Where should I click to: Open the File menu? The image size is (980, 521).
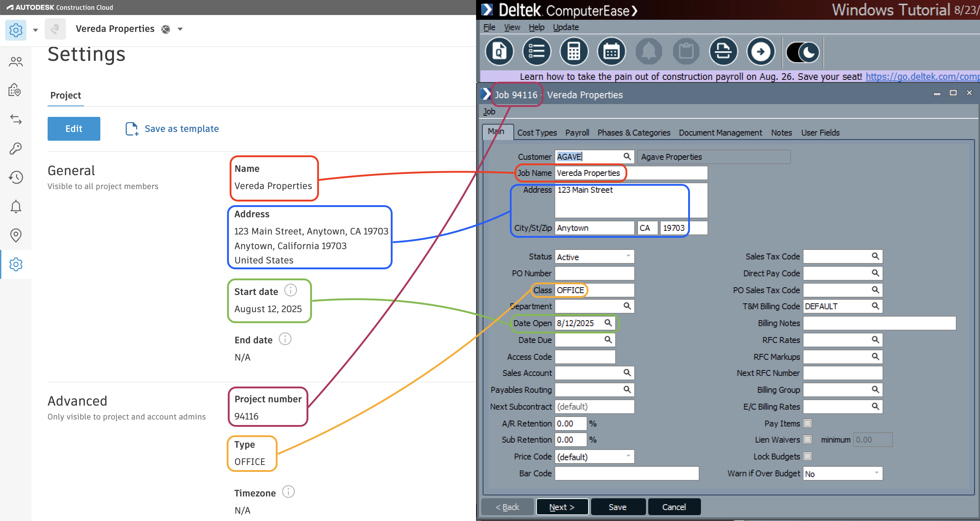[489, 27]
